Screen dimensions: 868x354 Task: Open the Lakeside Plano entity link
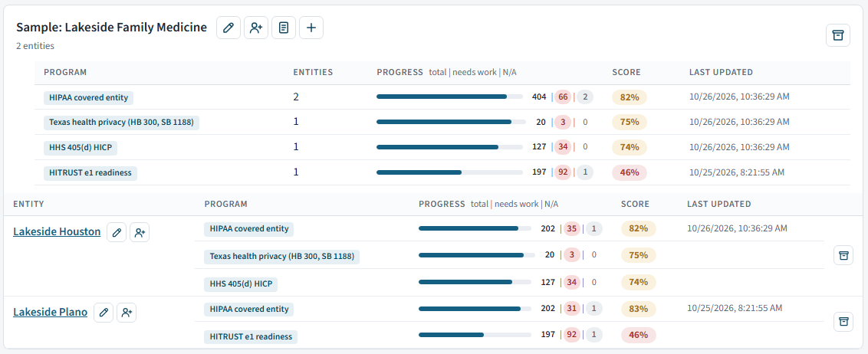[50, 312]
